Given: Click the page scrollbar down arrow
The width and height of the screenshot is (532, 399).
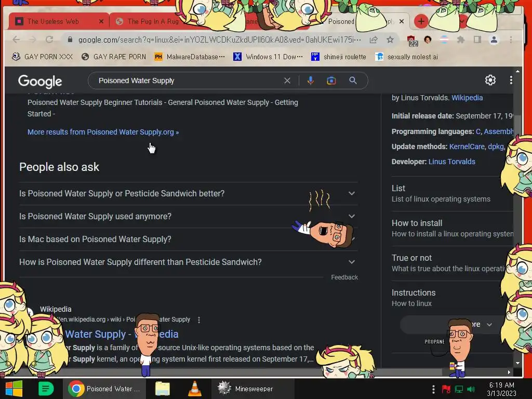Looking at the screenshot, I should point(517,363).
